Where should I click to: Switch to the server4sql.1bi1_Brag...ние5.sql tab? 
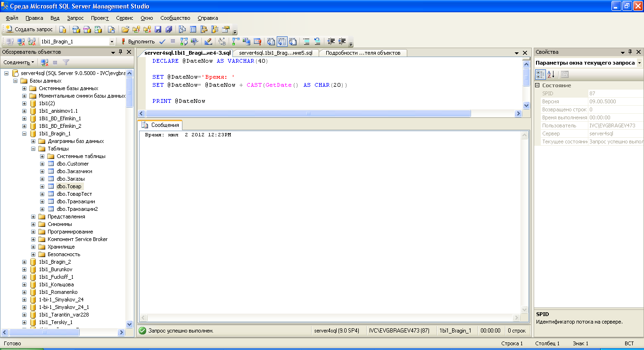click(276, 53)
